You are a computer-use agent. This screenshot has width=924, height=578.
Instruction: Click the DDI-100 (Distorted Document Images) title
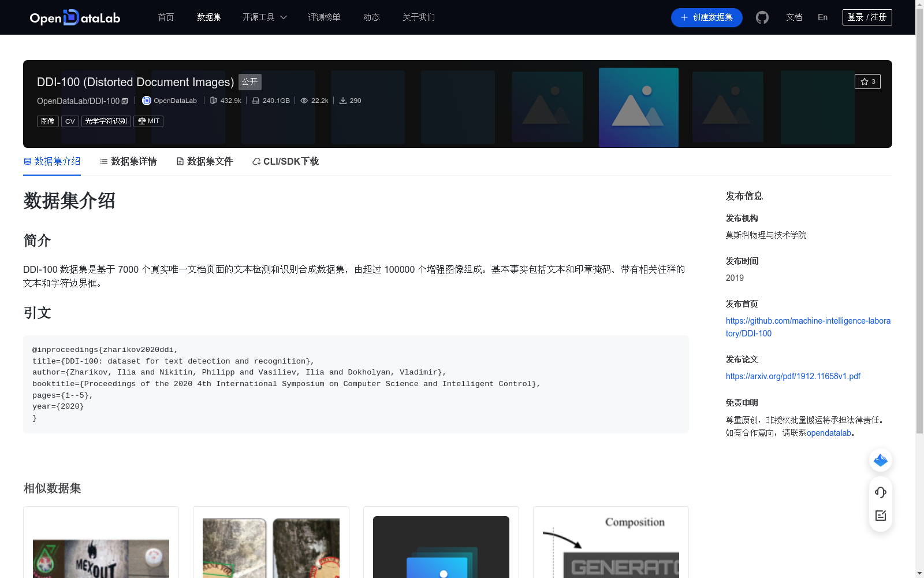(x=135, y=82)
